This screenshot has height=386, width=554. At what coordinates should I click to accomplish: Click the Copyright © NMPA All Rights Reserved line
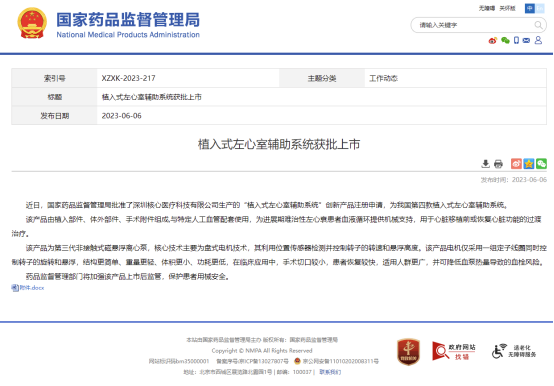[262, 351]
